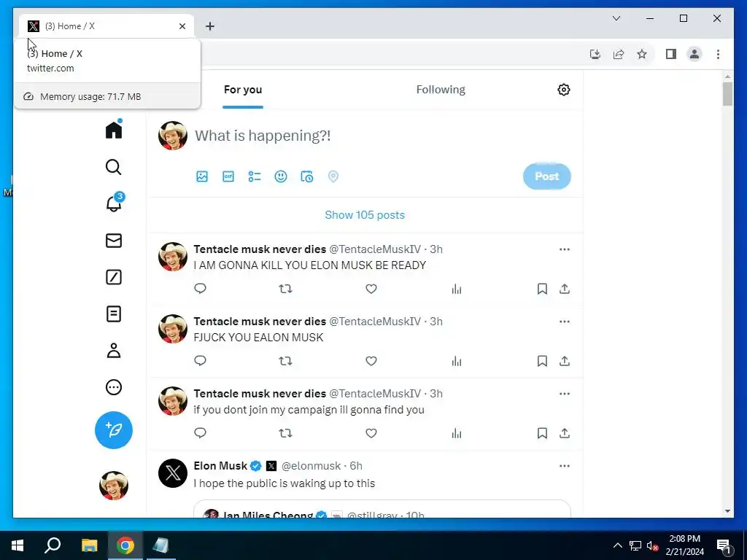The height and width of the screenshot is (560, 747).
Task: Click the page vertical scrollbar thumb
Action: tap(727, 94)
